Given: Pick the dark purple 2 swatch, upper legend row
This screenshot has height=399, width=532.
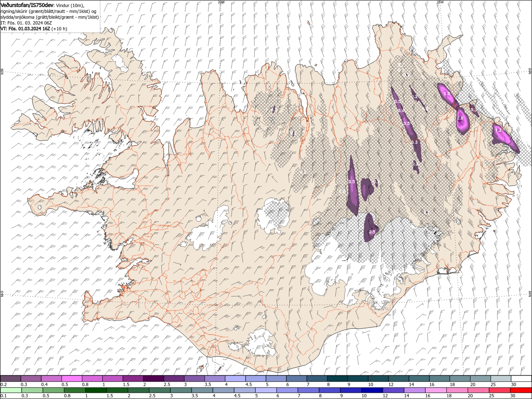Looking at the screenshot, I should [x=153, y=379].
